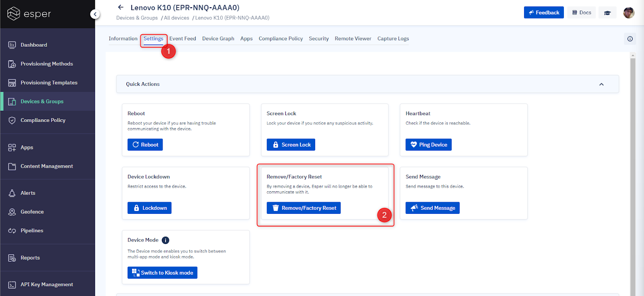This screenshot has width=644, height=296.
Task: Click the Device Mode info icon
Action: [x=165, y=240]
